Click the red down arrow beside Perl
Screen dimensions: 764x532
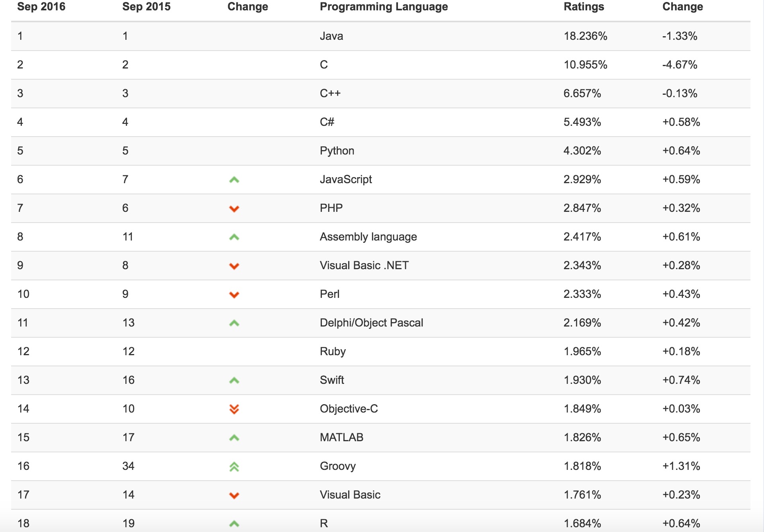[x=234, y=295]
